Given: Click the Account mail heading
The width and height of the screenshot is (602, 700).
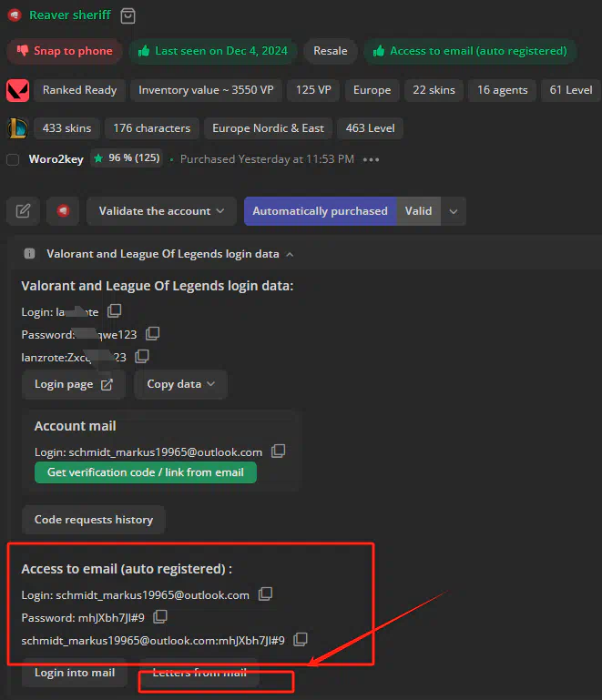Looking at the screenshot, I should coord(76,426).
